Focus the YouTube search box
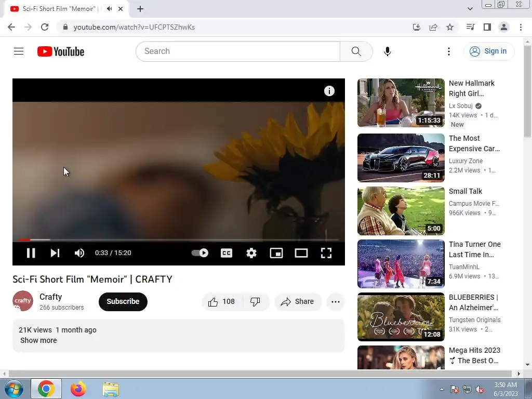 (x=238, y=51)
